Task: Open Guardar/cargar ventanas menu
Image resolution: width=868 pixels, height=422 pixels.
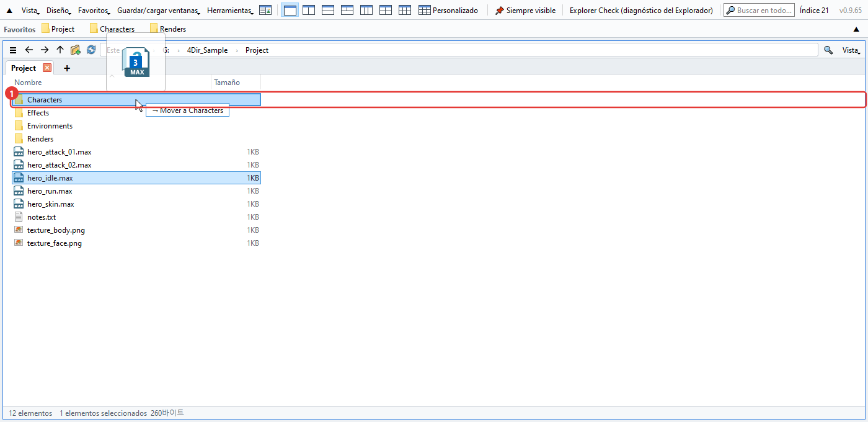Action: coord(158,11)
